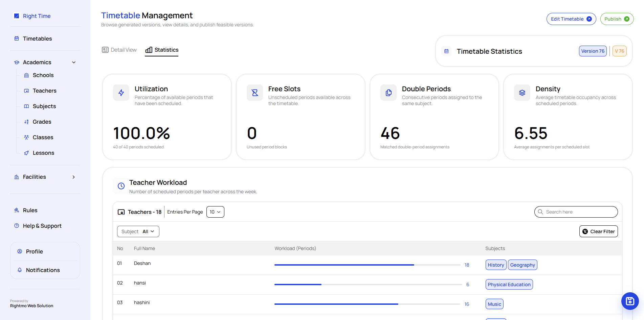Click the Teachers - 18 table header icon
The height and width of the screenshot is (320, 644).
(x=121, y=212)
